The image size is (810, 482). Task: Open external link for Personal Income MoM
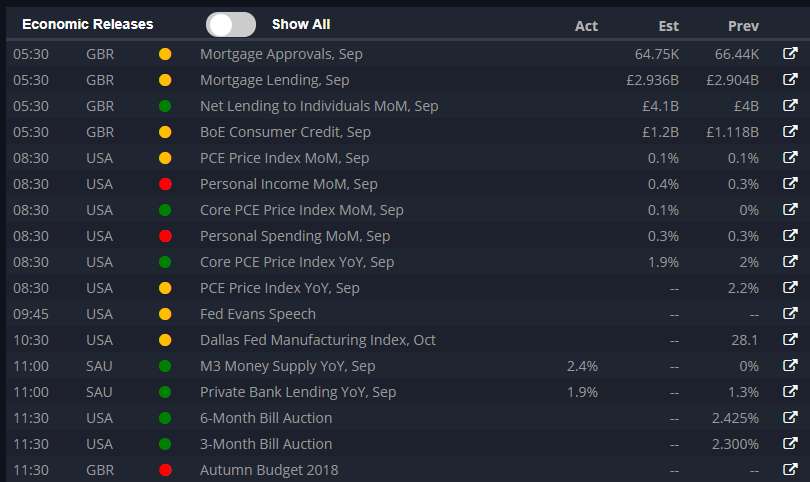click(790, 183)
